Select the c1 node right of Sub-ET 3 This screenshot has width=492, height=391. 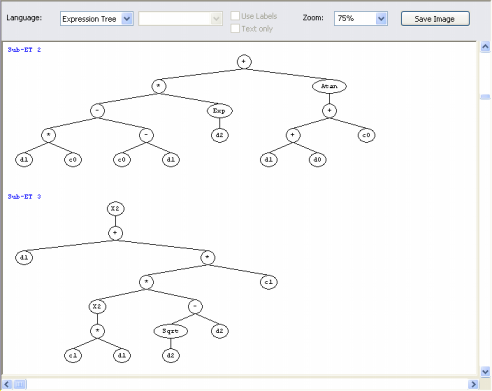(x=269, y=282)
